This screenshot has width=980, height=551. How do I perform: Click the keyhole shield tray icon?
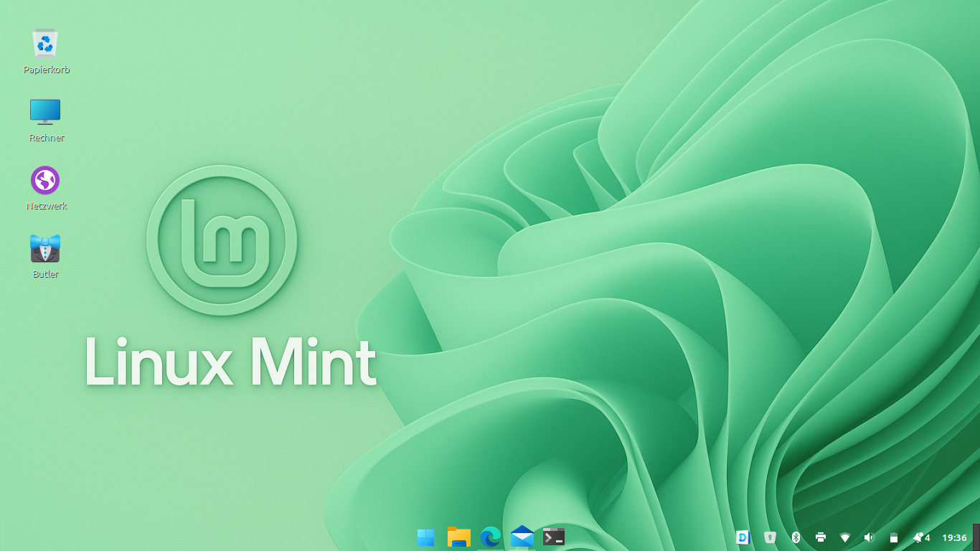pos(770,537)
